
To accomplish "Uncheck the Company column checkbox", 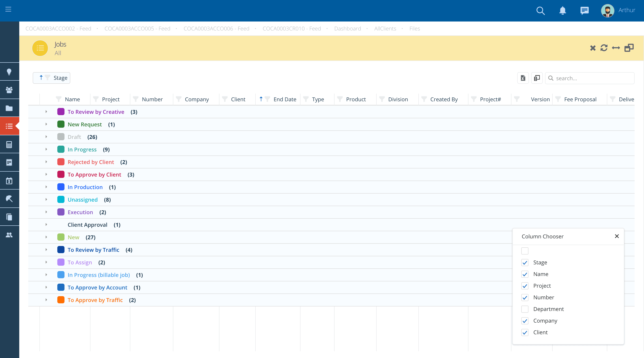I will [x=525, y=321].
